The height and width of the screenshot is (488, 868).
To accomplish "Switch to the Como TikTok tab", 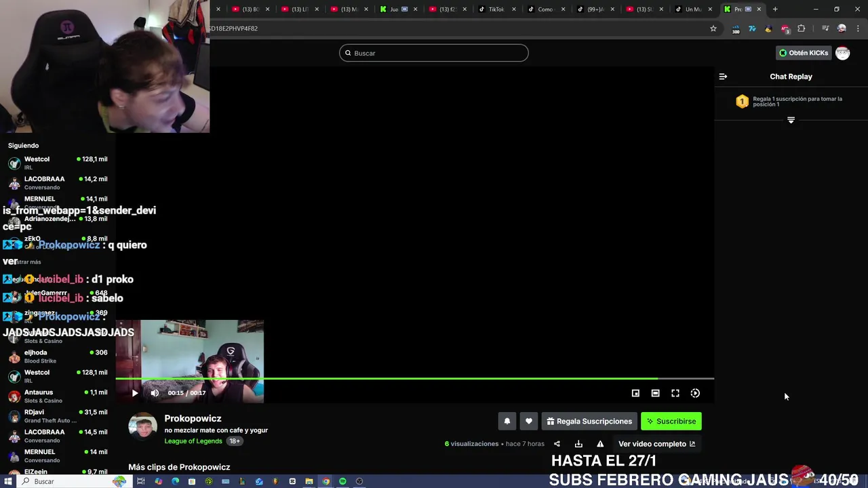I will tap(546, 9).
